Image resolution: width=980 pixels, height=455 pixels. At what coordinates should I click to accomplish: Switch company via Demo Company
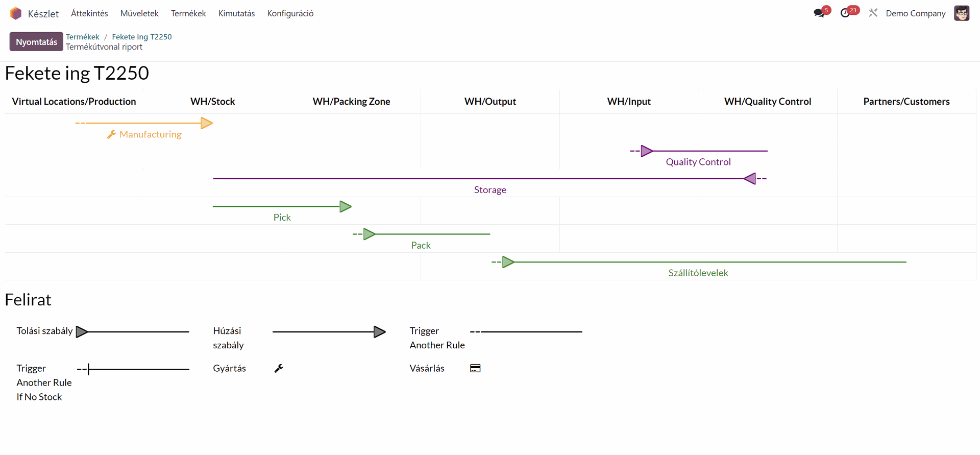click(916, 13)
